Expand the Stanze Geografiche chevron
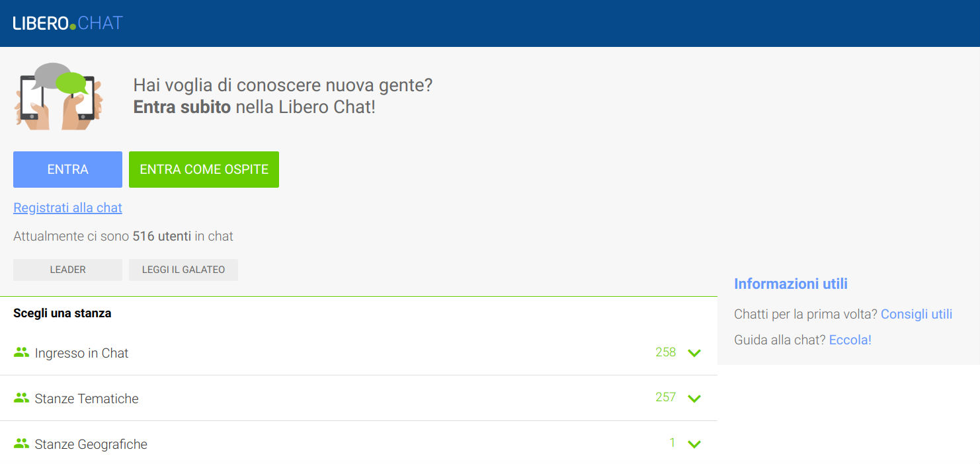This screenshot has height=464, width=980. pos(694,444)
